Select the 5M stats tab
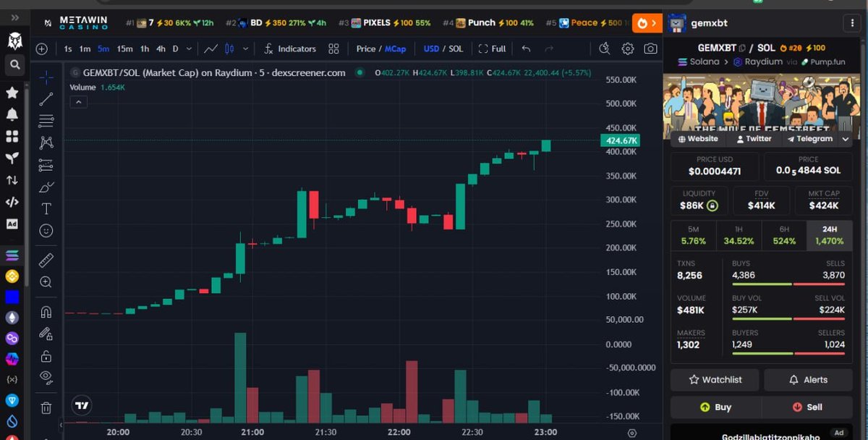 (x=693, y=235)
